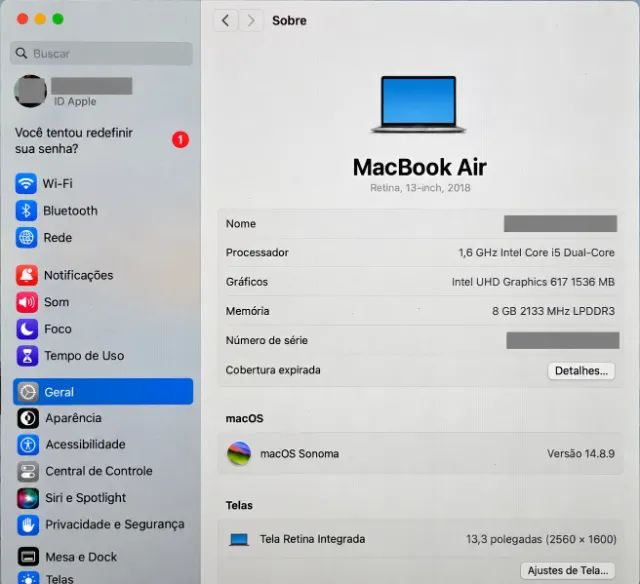Select the Central de Controle label
The image size is (640, 584).
click(x=99, y=471)
